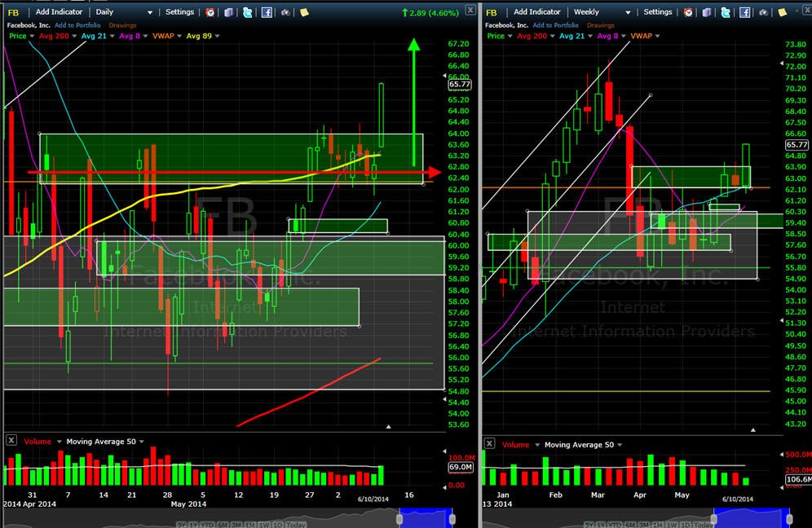Click Add Indicator in Daily chart

59,12
